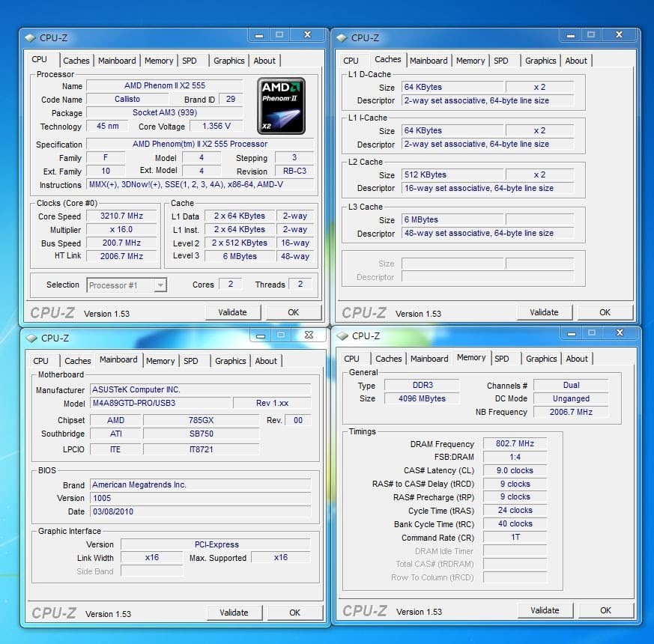Close the Mainboard CPU-Z window
This screenshot has width=654, height=644.
pyautogui.click(x=309, y=335)
